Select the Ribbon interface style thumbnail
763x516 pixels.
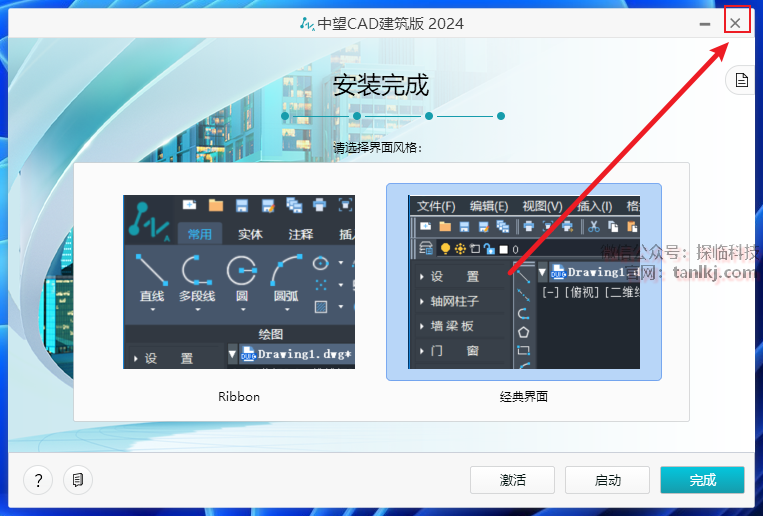click(x=239, y=282)
